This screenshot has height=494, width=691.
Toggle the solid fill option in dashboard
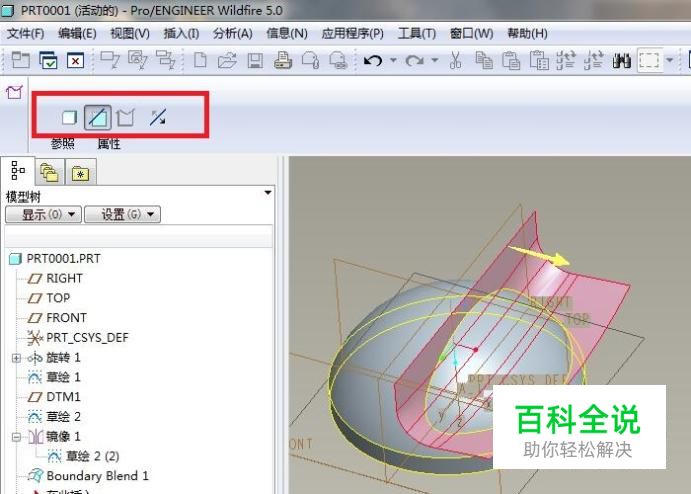69,118
